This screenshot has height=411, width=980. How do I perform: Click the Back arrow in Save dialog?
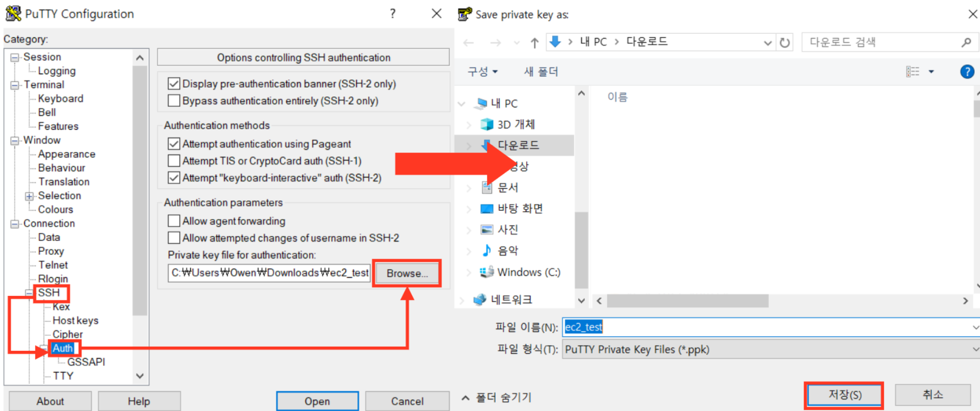[x=469, y=43]
